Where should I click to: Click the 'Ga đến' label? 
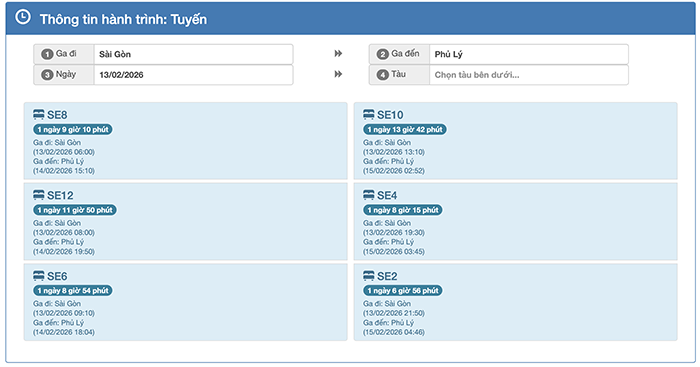tap(405, 54)
